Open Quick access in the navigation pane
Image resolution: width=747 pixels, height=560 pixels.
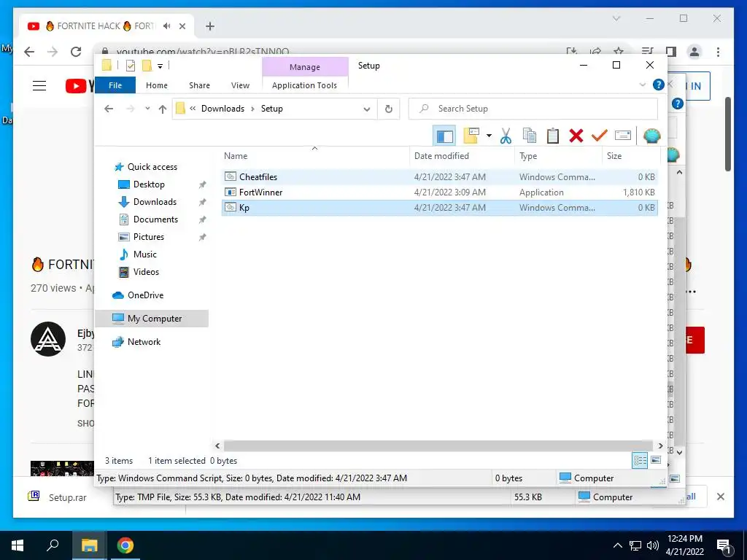(146, 167)
